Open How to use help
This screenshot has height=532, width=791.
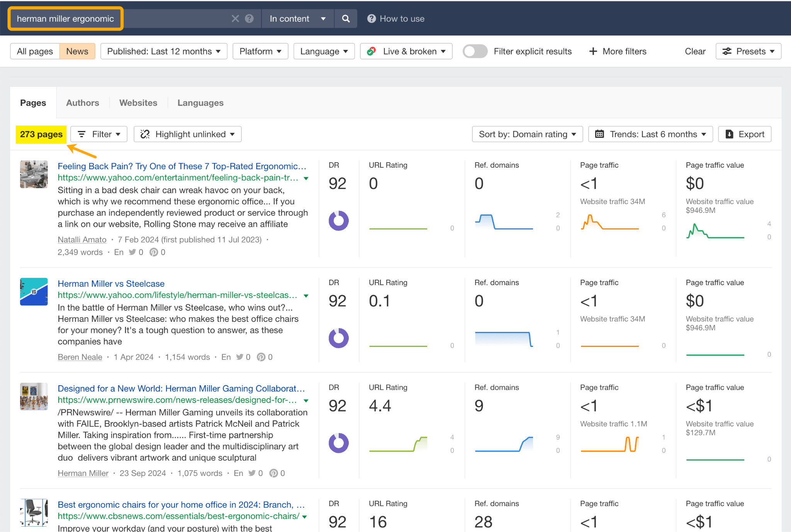click(x=396, y=19)
